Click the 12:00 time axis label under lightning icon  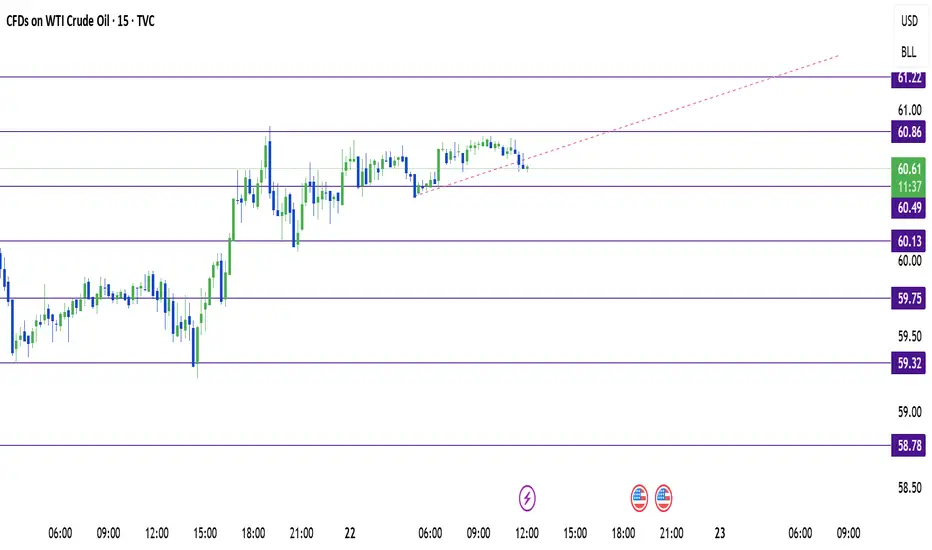tap(527, 533)
